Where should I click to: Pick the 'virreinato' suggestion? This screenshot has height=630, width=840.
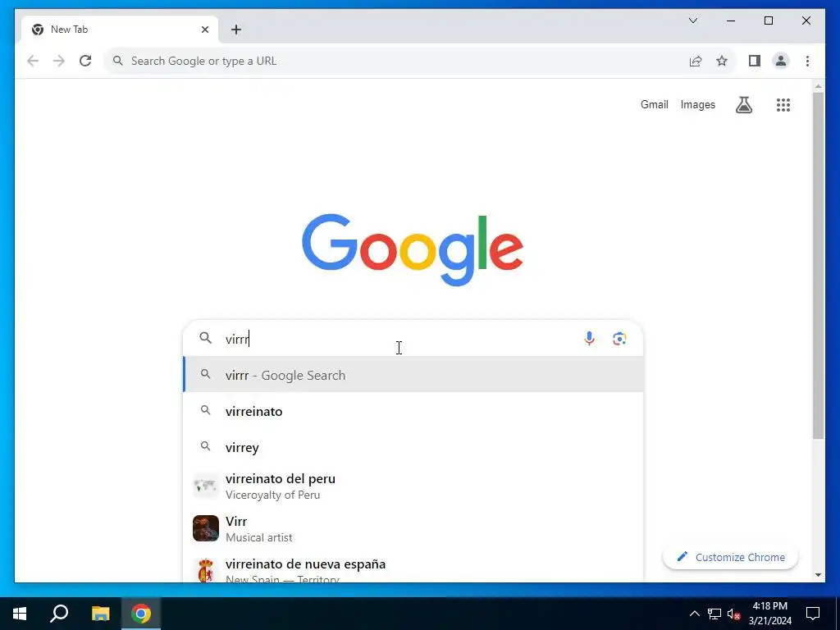[413, 411]
